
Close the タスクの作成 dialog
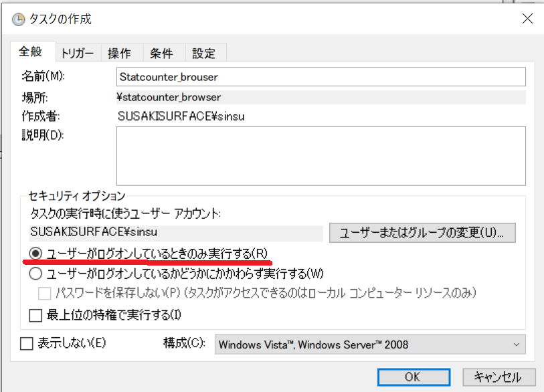(527, 18)
